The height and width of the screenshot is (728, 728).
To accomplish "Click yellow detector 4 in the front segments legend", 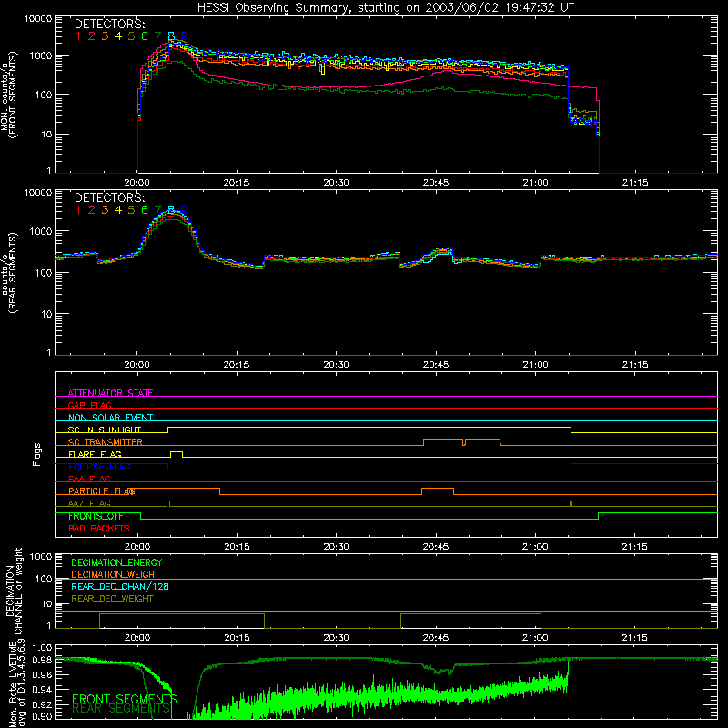I will pyautogui.click(x=118, y=36).
